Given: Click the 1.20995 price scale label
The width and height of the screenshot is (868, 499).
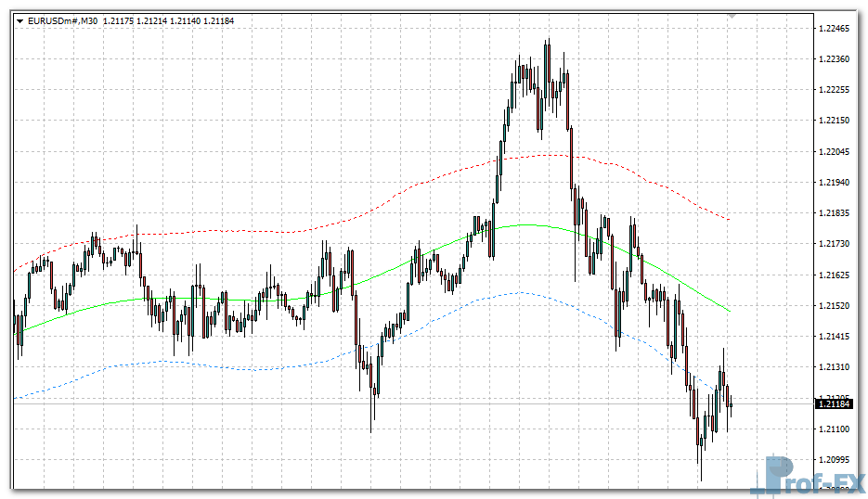Looking at the screenshot, I should tap(835, 459).
